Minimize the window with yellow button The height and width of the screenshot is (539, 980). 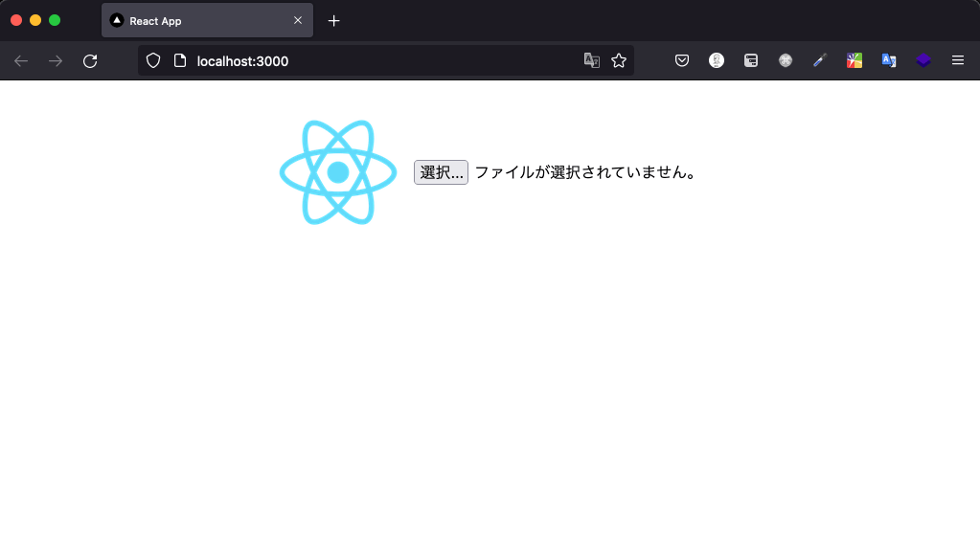pyautogui.click(x=35, y=21)
